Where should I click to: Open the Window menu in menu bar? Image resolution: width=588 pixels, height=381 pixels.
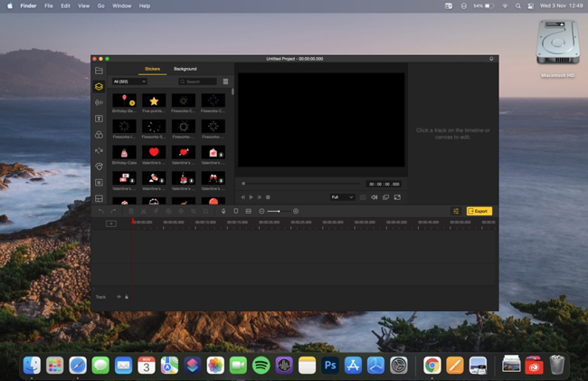tap(122, 6)
